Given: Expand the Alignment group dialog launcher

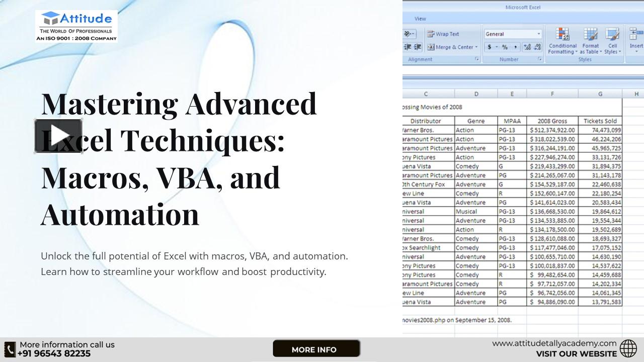Looking at the screenshot, I should pyautogui.click(x=477, y=59).
